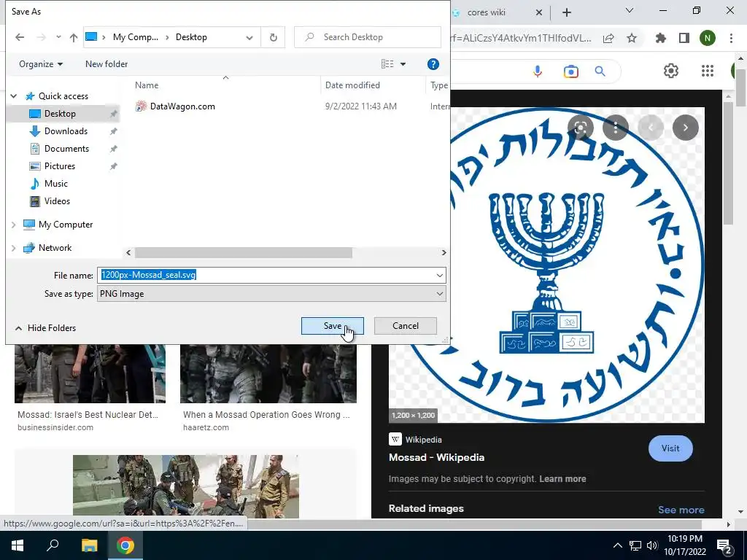Open Music folder in sidebar
The height and width of the screenshot is (560, 747).
coord(55,183)
